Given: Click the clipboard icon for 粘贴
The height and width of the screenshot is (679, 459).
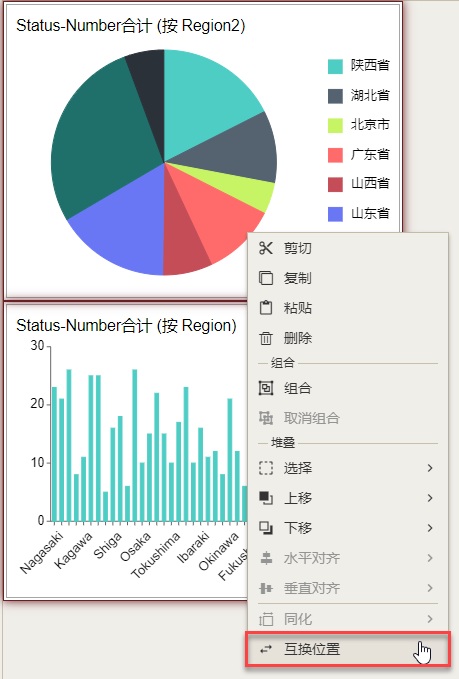Looking at the screenshot, I should pyautogui.click(x=265, y=308).
